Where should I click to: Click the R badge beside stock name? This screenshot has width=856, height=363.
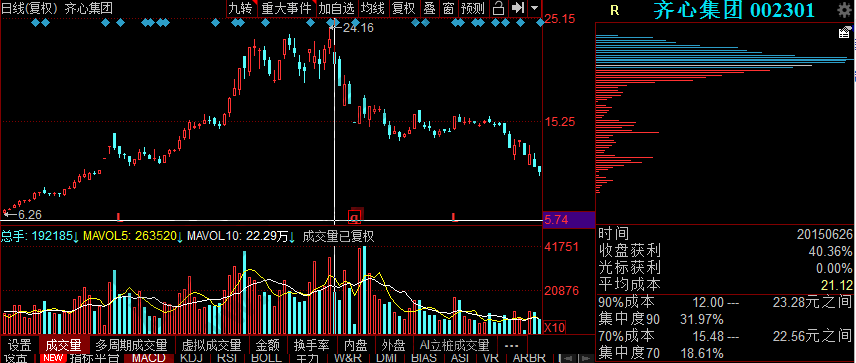click(615, 10)
